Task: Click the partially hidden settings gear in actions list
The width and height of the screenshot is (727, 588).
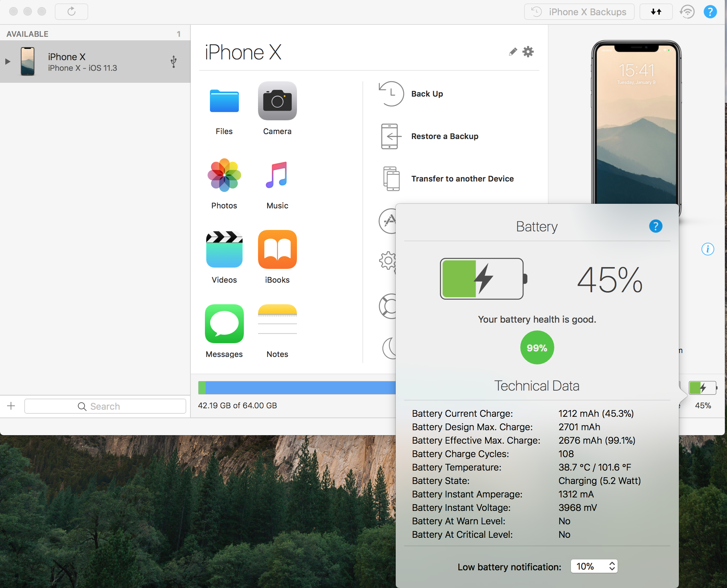Action: pyautogui.click(x=387, y=261)
